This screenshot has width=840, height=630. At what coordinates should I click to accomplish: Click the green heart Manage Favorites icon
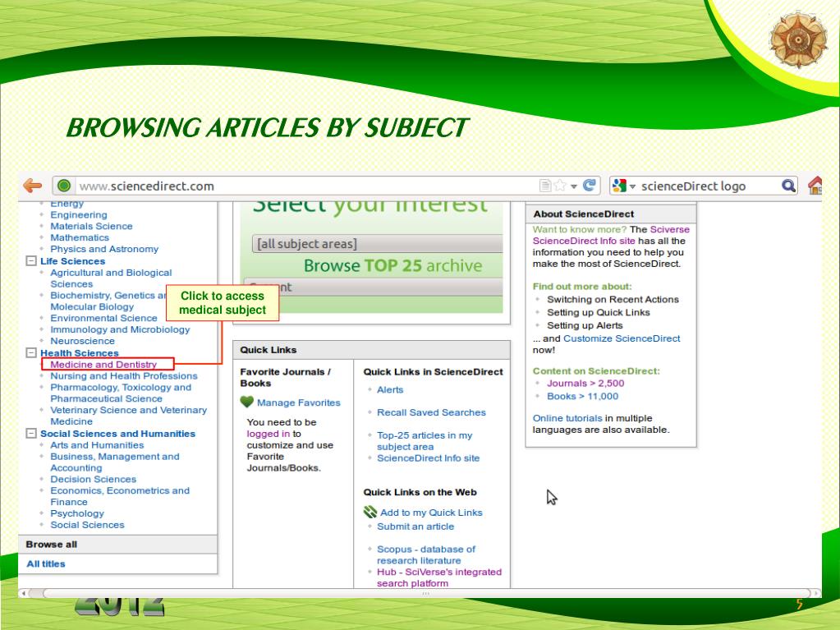click(x=247, y=402)
